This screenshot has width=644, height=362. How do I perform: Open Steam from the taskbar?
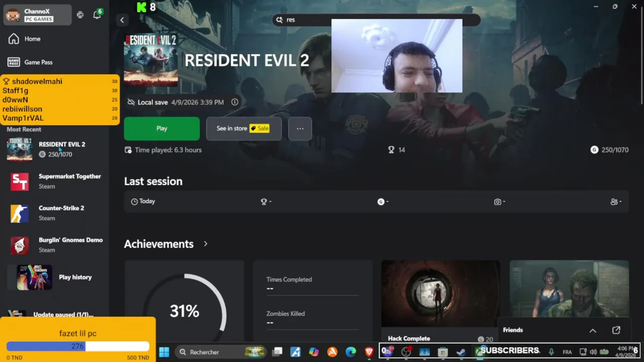[461, 352]
